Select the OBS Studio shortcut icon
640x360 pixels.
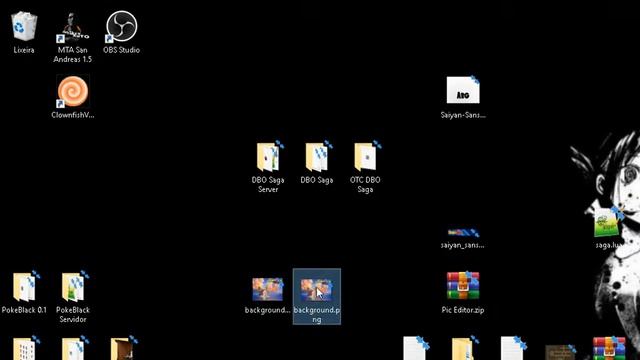(x=122, y=27)
